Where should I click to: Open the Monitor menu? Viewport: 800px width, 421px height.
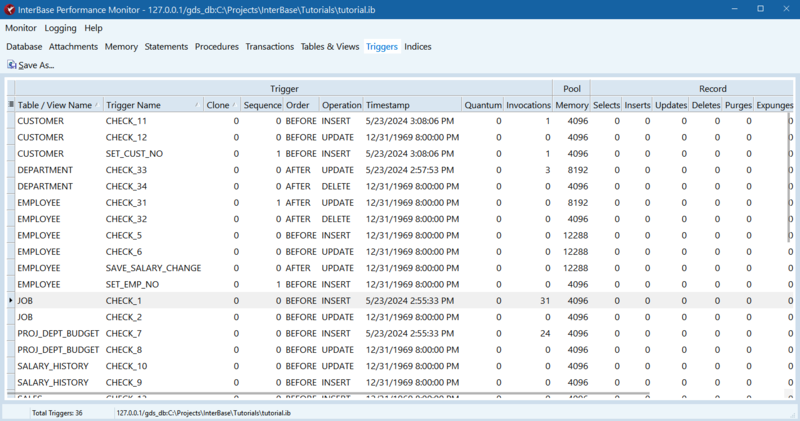point(21,28)
